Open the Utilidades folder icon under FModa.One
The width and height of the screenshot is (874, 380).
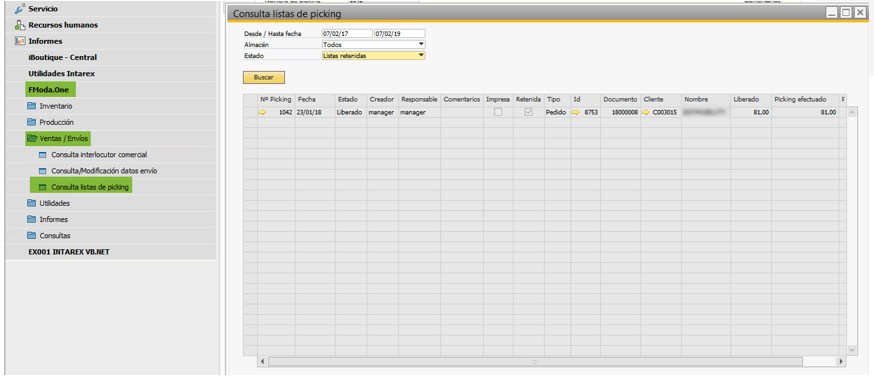[32, 203]
